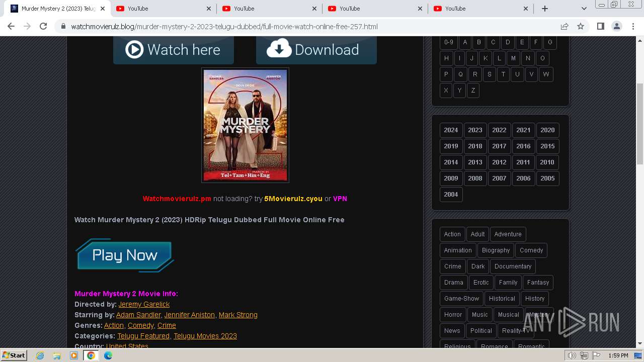644x362 pixels.
Task: Click the Download cloud button
Action: [316, 50]
